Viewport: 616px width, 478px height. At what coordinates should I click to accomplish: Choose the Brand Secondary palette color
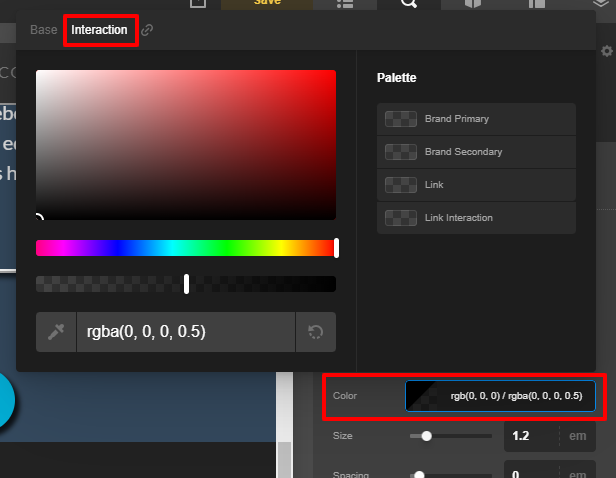(476, 152)
